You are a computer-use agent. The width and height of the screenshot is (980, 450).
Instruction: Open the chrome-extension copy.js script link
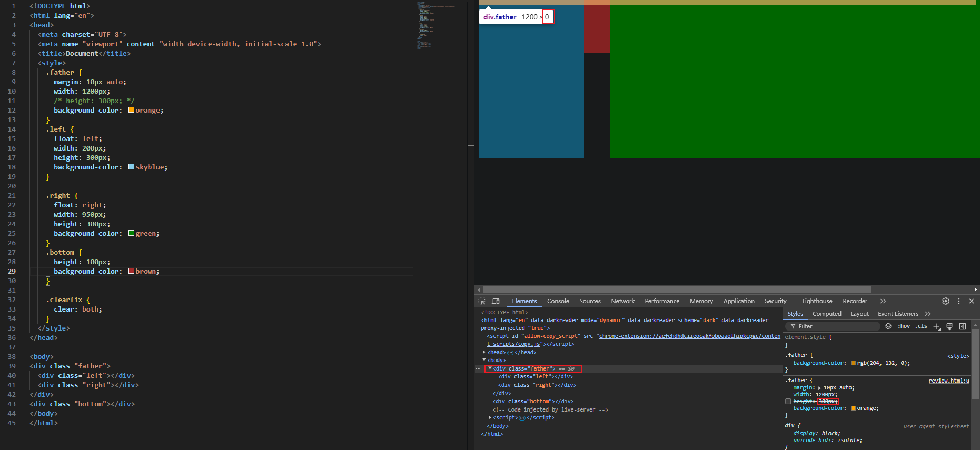689,336
